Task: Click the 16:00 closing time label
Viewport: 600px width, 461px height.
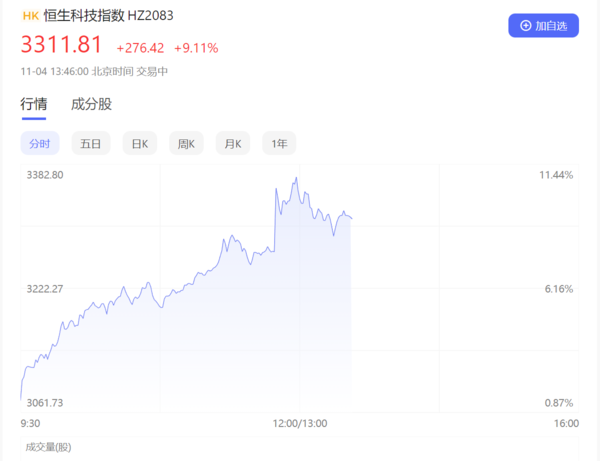Action: 566,423
